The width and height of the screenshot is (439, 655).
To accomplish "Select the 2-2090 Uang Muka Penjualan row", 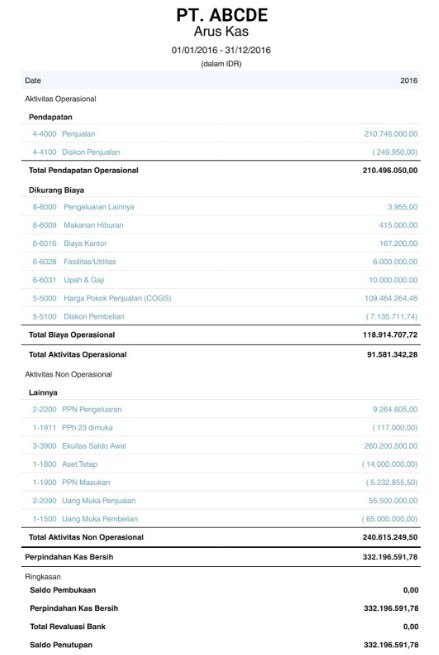I will click(221, 501).
